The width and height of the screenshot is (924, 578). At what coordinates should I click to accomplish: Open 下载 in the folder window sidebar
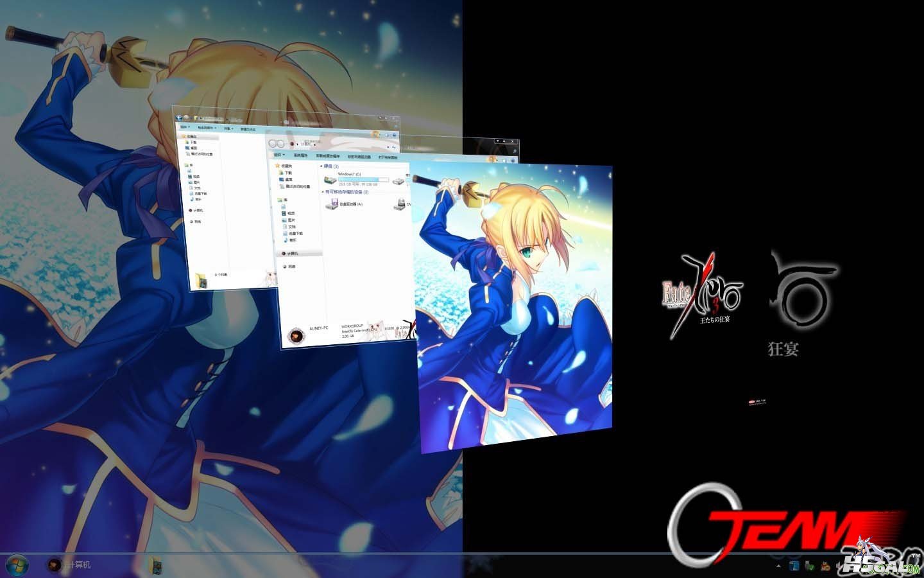pos(192,143)
